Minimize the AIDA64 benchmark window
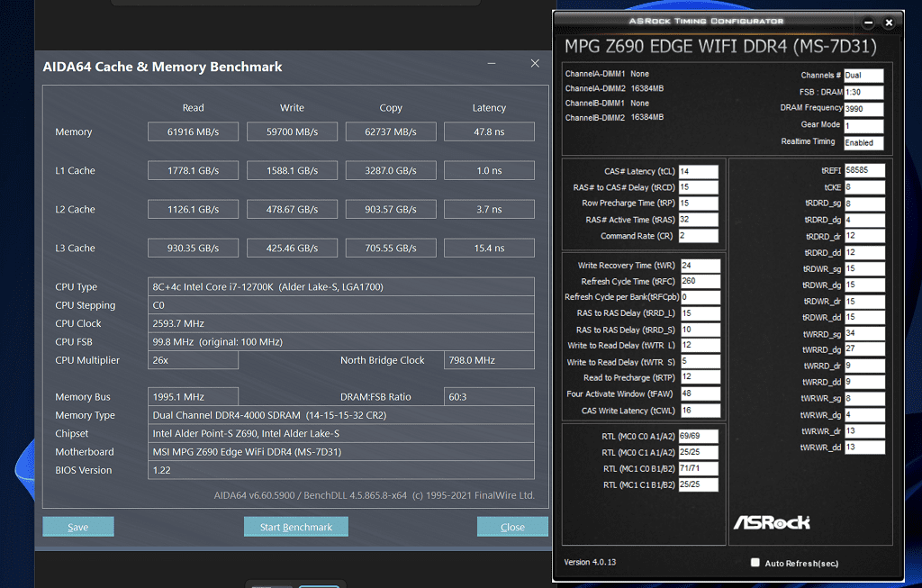The width and height of the screenshot is (922, 588). pyautogui.click(x=492, y=64)
